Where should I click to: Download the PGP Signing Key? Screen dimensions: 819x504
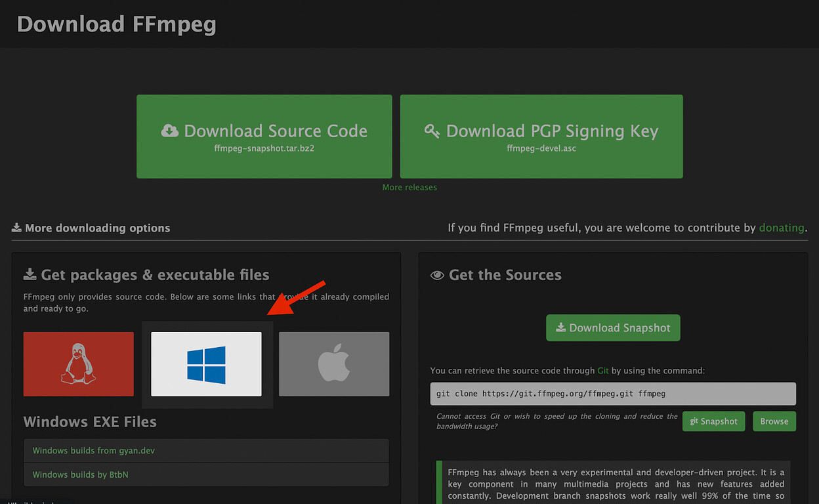pyautogui.click(x=541, y=136)
